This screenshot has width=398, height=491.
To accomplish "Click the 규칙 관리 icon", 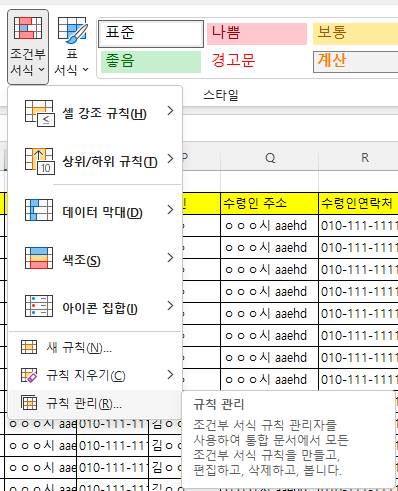I will click(x=29, y=403).
